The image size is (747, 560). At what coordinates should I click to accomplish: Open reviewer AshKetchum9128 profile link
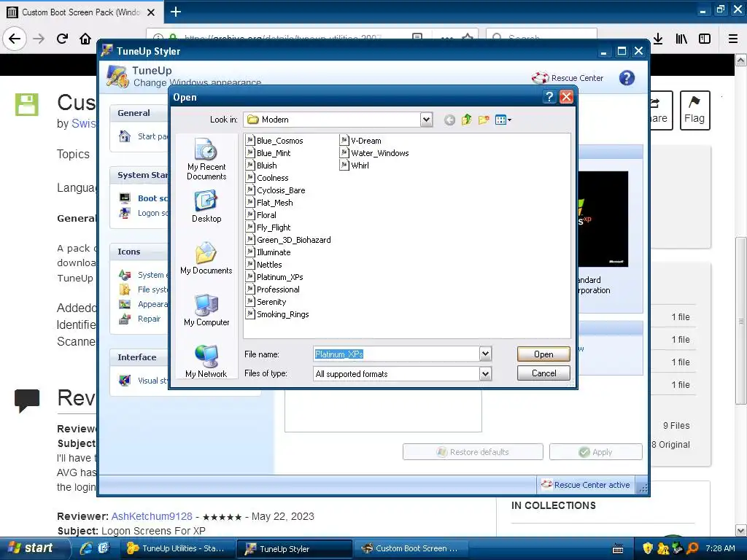pyautogui.click(x=152, y=516)
